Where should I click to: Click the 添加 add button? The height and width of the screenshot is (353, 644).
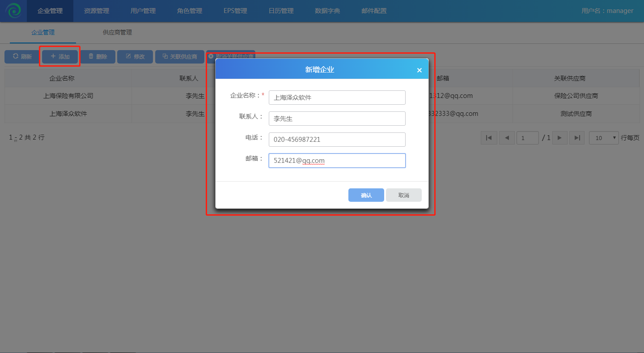click(x=60, y=57)
